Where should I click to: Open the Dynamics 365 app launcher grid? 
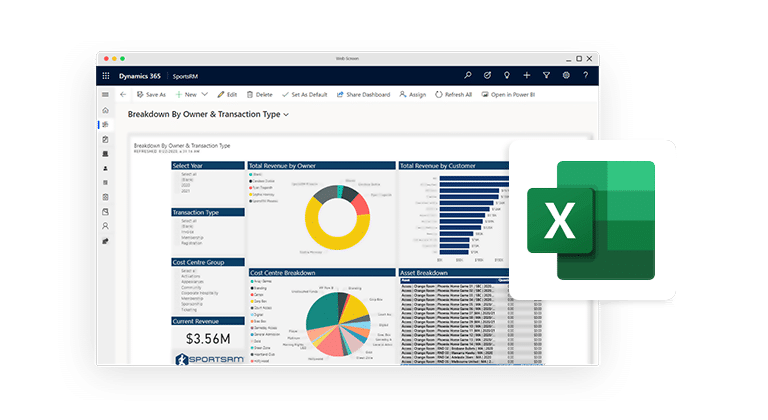(106, 76)
